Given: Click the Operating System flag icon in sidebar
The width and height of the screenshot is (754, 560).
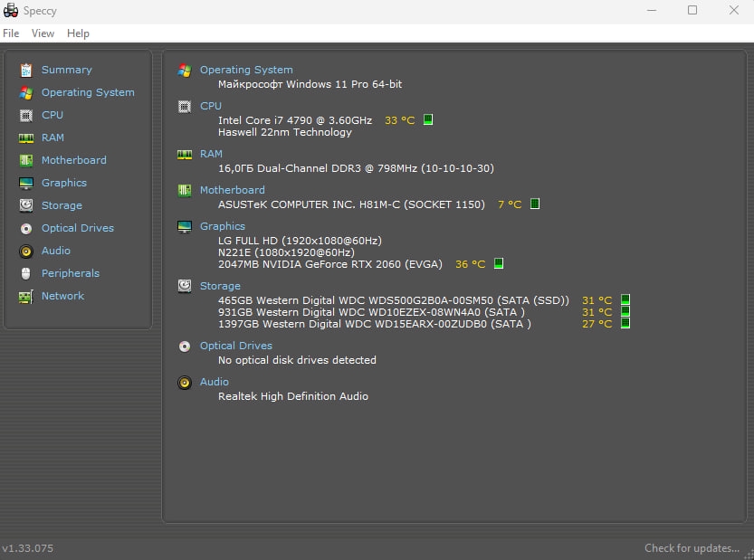Looking at the screenshot, I should point(26,93).
